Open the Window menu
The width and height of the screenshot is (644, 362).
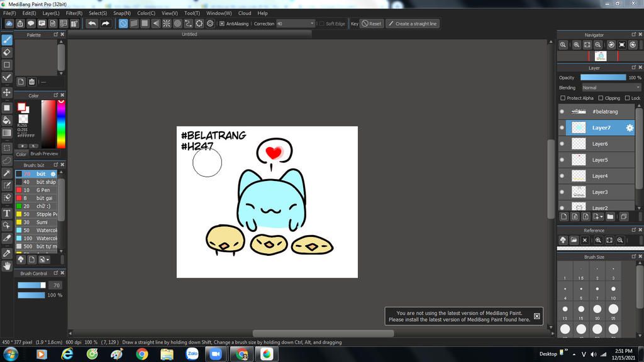pyautogui.click(x=219, y=13)
